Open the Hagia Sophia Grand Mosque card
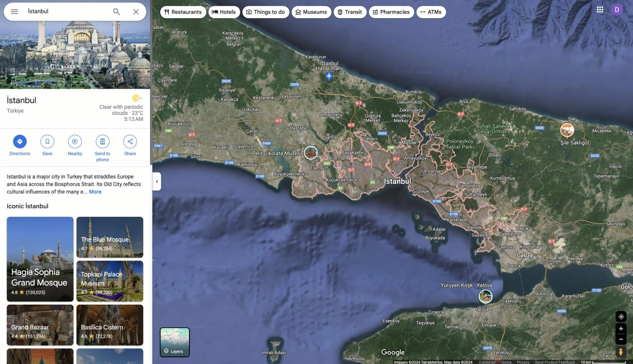Screen dimensions: 633x364 (40, 259)
